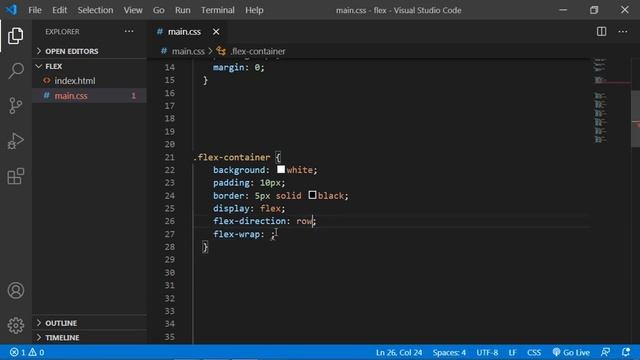
Task: Click the VS Code logo icon
Action: pos(11,10)
